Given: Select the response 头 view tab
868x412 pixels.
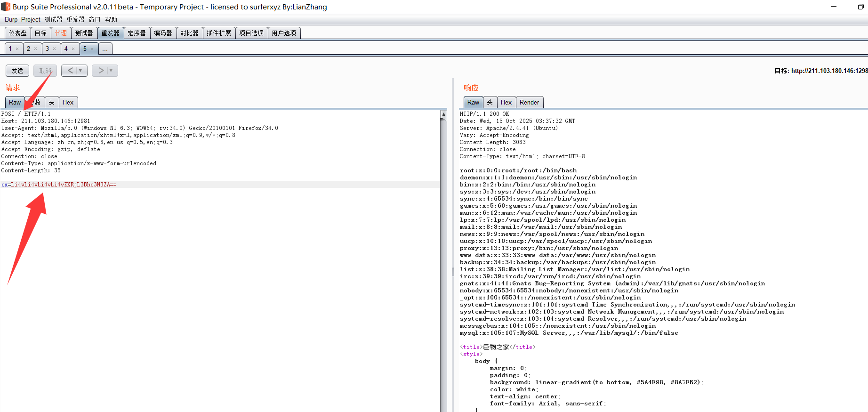Looking at the screenshot, I should [490, 102].
